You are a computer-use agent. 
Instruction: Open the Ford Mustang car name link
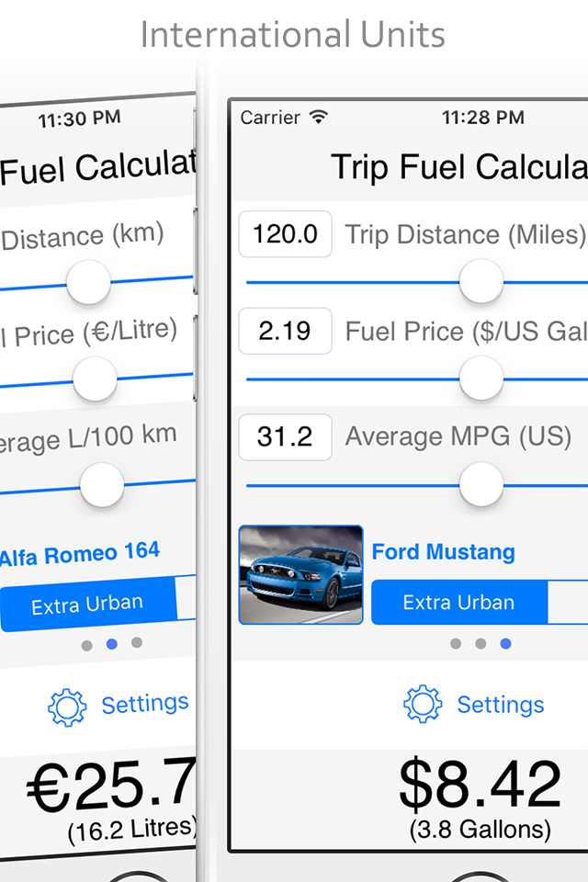pos(444,552)
